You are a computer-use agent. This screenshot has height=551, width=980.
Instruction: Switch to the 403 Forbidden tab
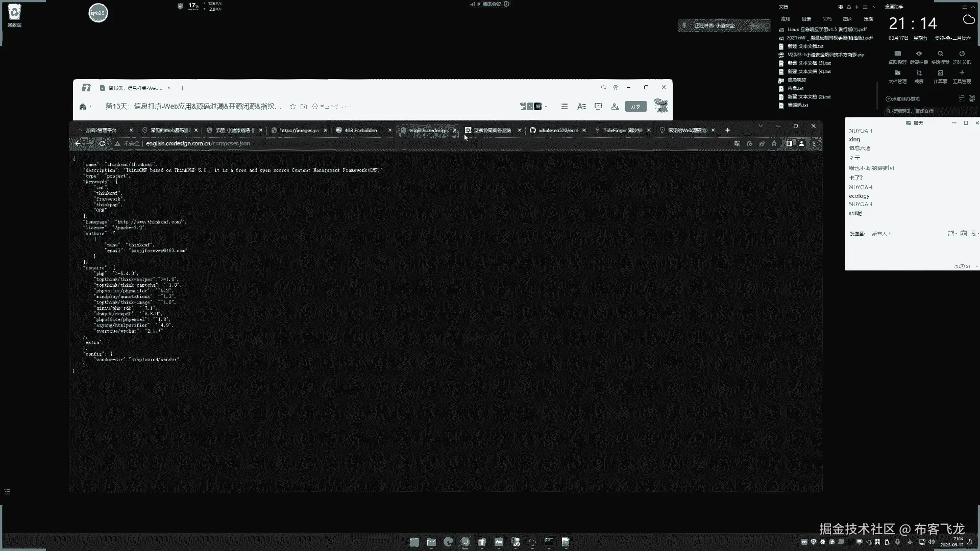(x=360, y=131)
